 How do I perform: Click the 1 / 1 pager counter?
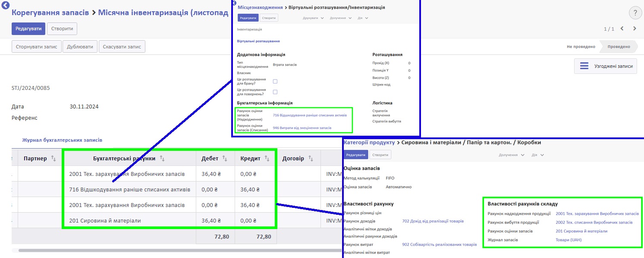pos(609,29)
